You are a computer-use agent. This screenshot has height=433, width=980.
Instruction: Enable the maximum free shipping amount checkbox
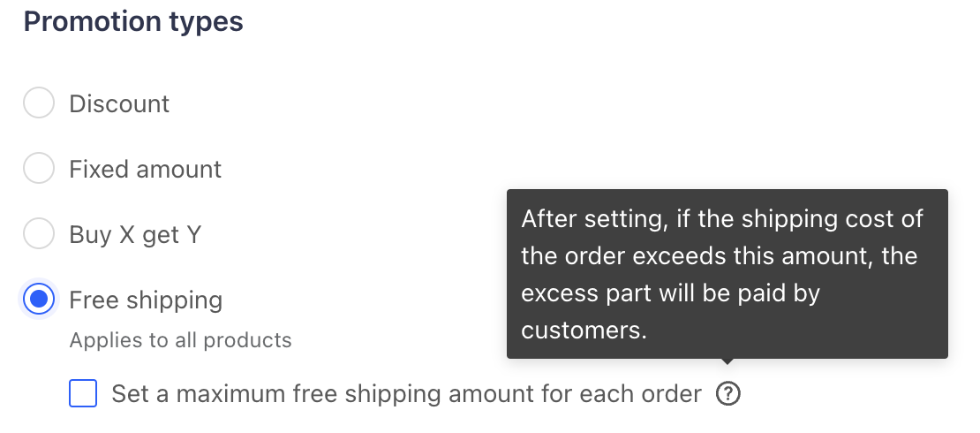pyautogui.click(x=83, y=394)
